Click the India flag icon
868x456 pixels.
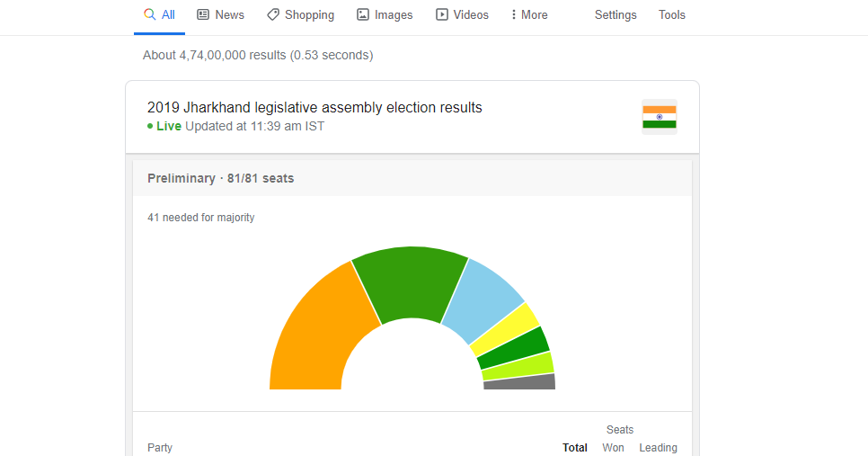(x=660, y=117)
